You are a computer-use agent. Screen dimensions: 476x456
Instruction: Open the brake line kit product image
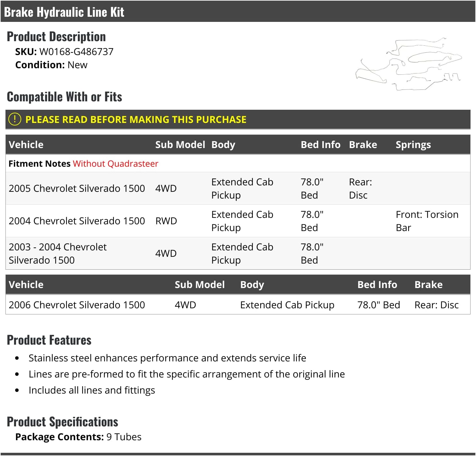coord(408,64)
